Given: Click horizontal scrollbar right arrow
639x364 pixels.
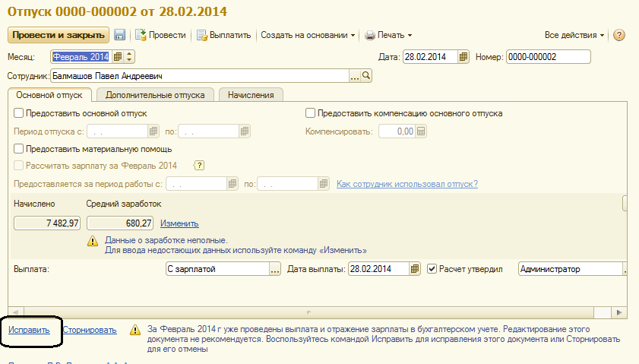Looking at the screenshot, I should 619,312.
